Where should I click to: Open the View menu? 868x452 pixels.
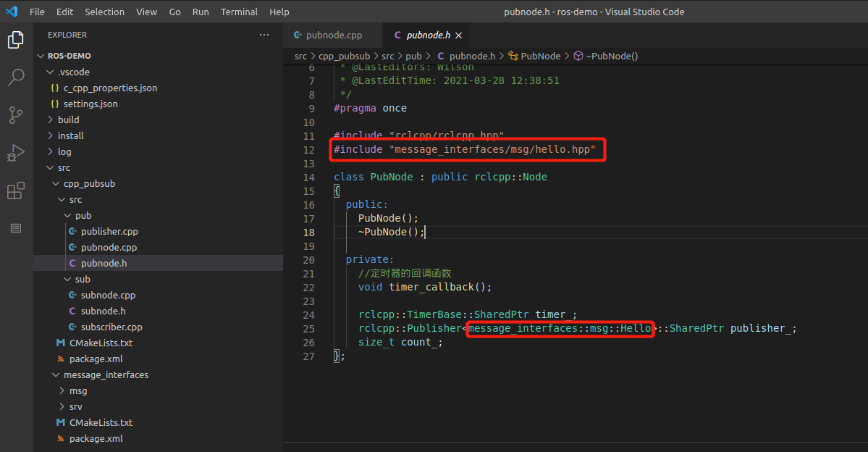[147, 12]
